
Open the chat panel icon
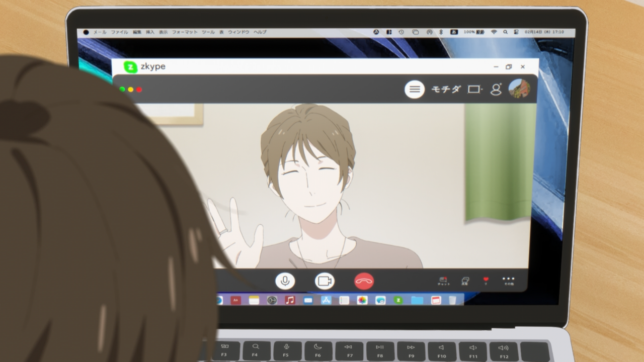pyautogui.click(x=443, y=281)
